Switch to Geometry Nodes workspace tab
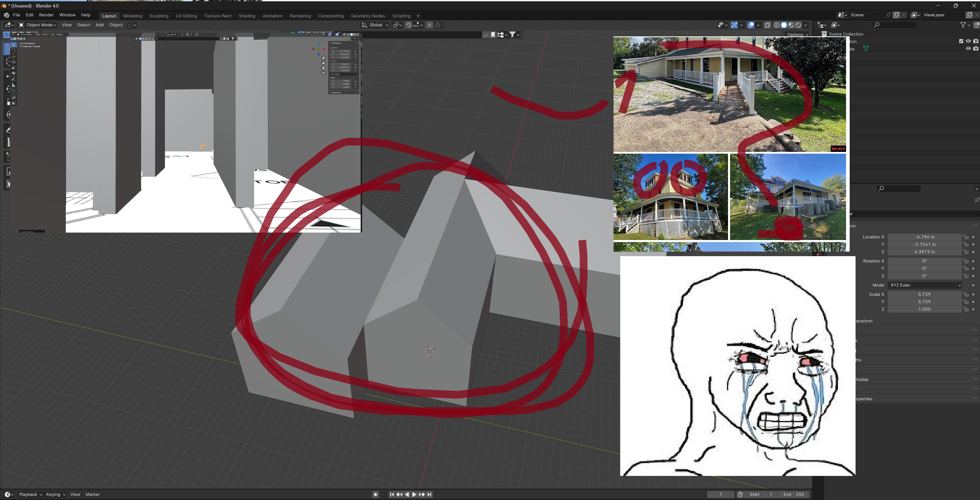The image size is (980, 500). click(x=368, y=16)
